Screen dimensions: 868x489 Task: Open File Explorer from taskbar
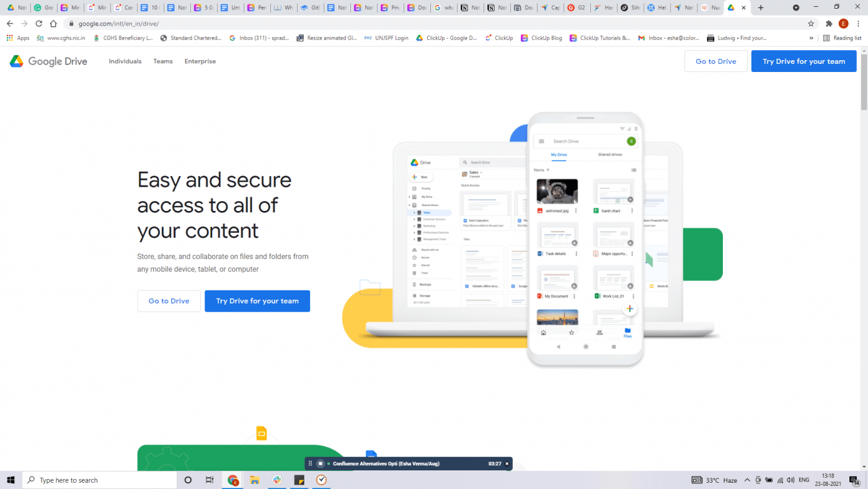click(x=254, y=480)
